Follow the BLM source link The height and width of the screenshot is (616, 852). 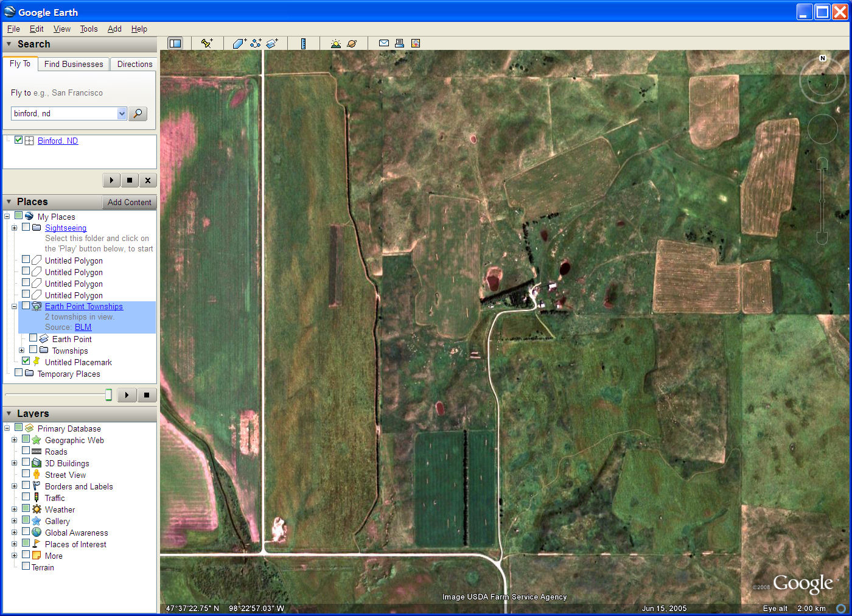click(83, 327)
